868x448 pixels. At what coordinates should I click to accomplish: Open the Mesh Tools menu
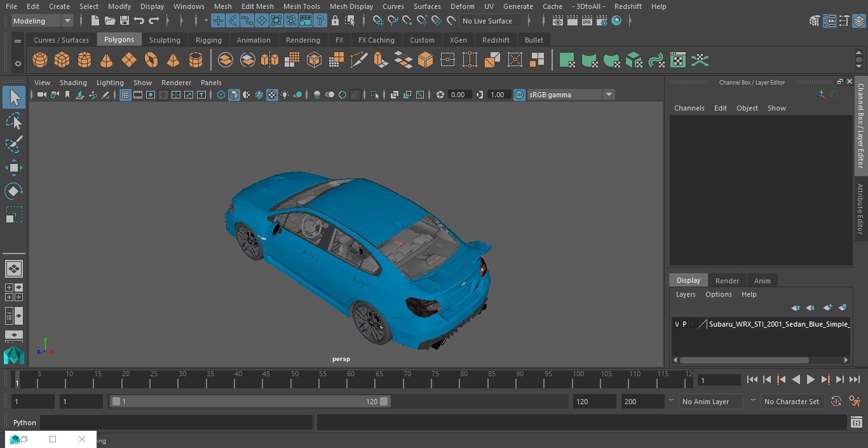pos(301,6)
